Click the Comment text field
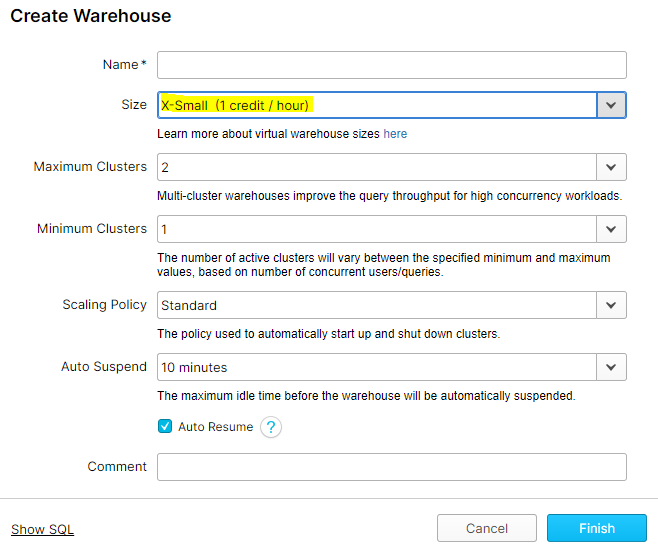The width and height of the screenshot is (658, 551). pos(391,467)
